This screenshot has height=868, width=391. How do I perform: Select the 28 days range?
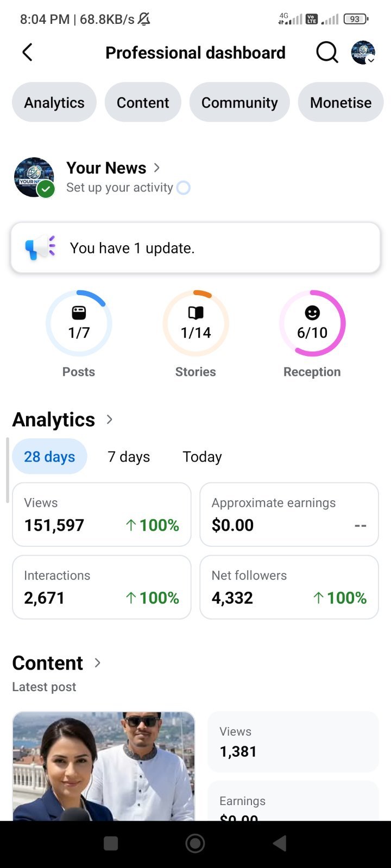pos(49,456)
